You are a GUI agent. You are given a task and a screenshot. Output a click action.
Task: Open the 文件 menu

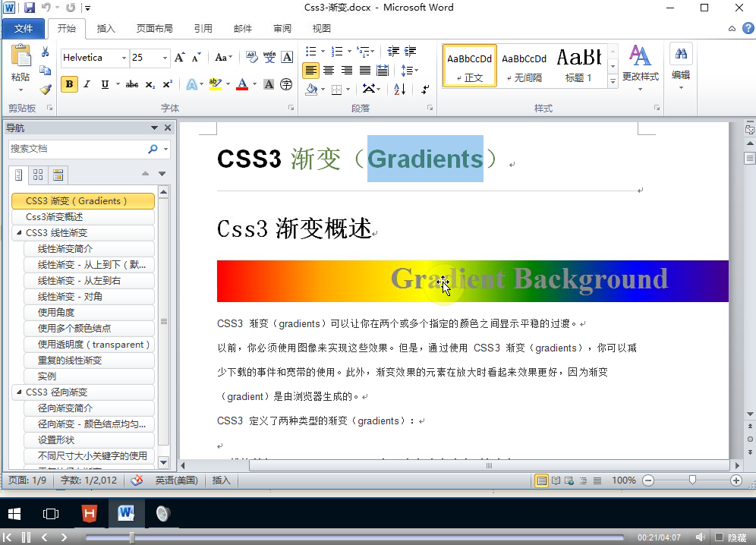(24, 28)
